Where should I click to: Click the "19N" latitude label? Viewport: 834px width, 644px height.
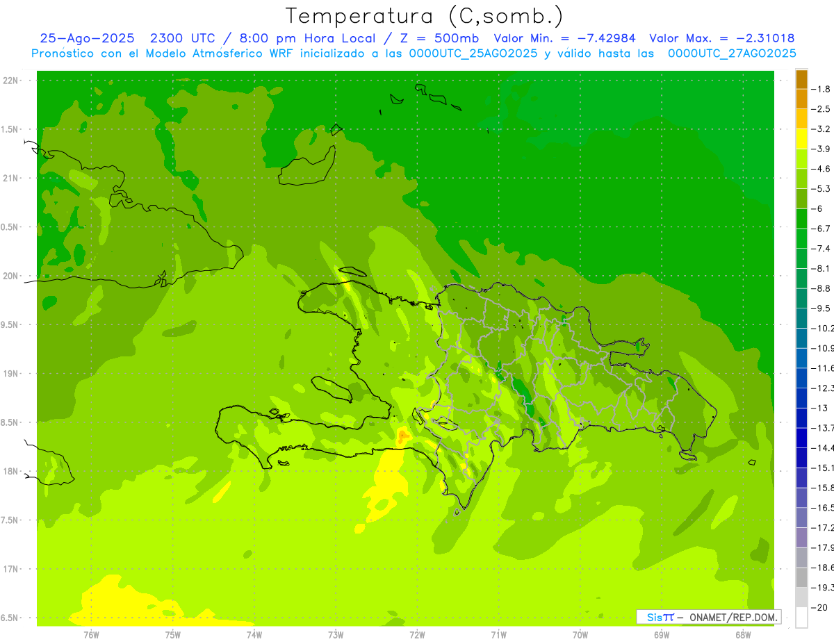(12, 374)
